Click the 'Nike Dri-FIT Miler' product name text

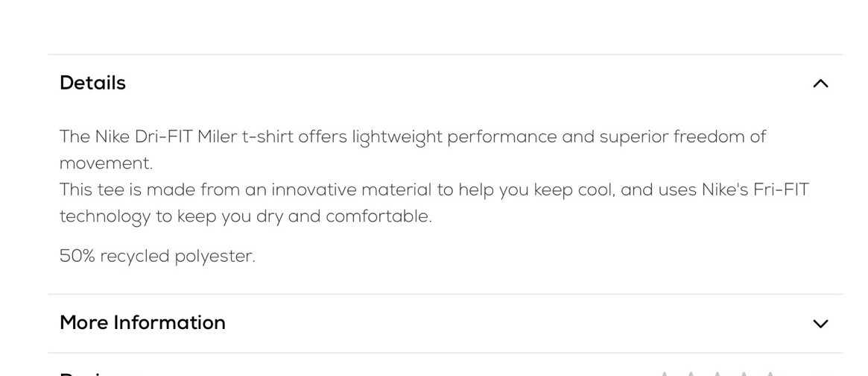(x=166, y=137)
